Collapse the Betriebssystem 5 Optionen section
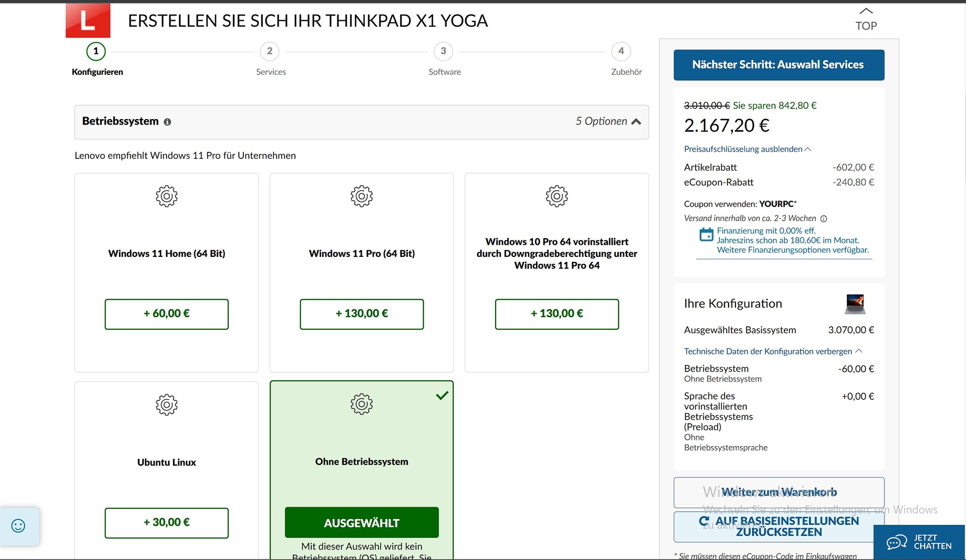Viewport: 966px width, 560px height. [x=636, y=122]
